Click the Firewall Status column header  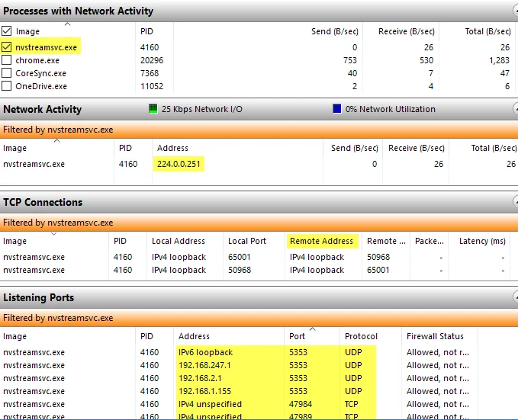(434, 336)
